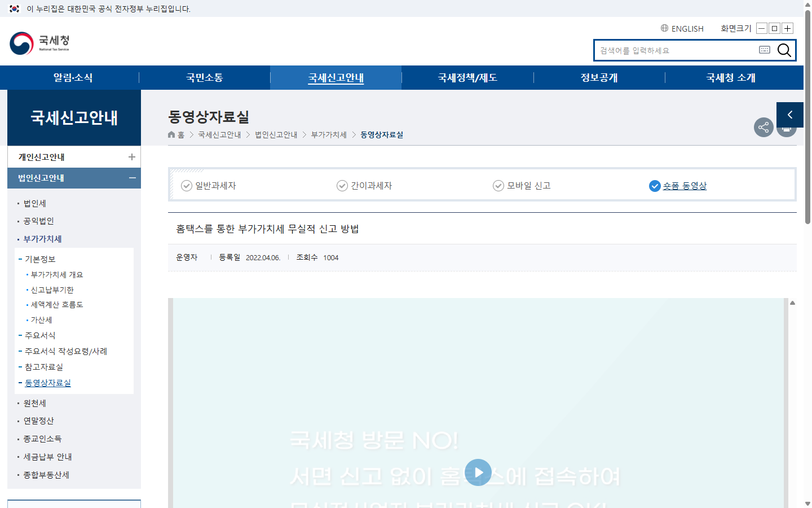Select the 숏폼 동영상 filter option
The width and height of the screenshot is (812, 508).
(x=678, y=186)
